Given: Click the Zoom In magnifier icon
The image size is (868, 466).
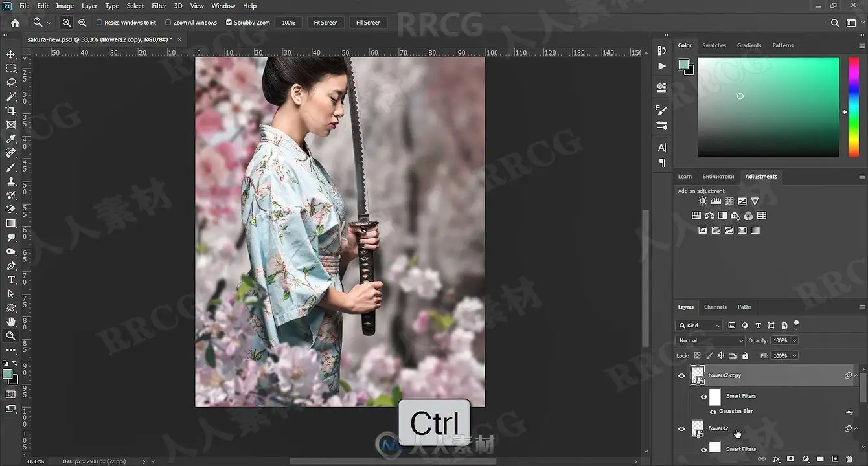Looking at the screenshot, I should click(67, 23).
